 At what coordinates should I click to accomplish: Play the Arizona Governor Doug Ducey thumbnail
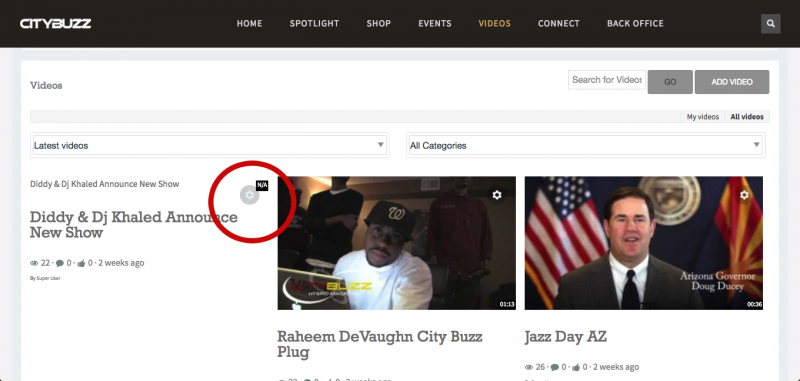(x=644, y=243)
